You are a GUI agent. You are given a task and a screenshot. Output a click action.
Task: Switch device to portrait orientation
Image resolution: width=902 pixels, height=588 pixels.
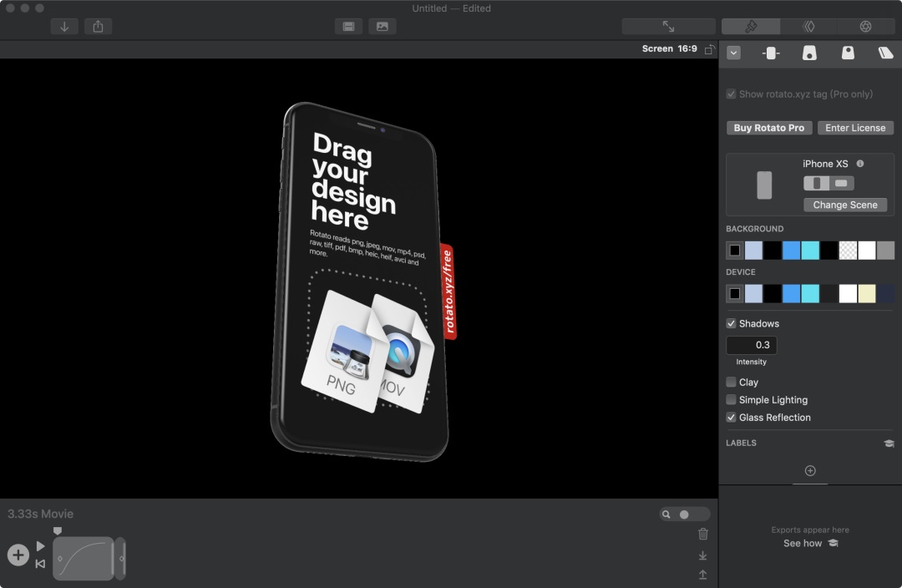click(x=816, y=183)
